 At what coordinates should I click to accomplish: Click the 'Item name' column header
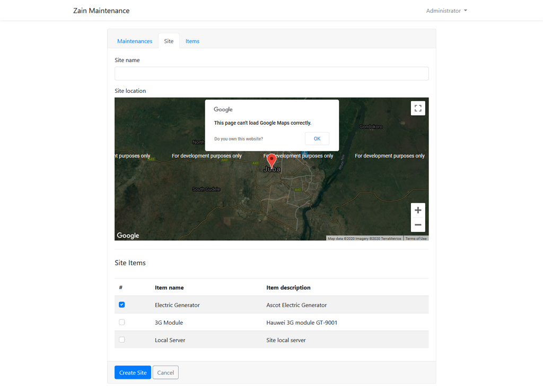169,288
